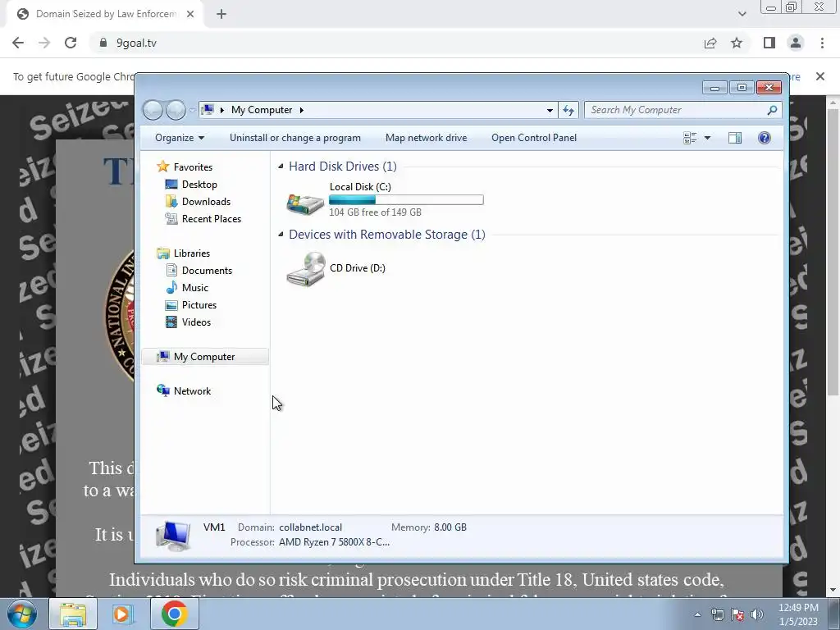This screenshot has height=630, width=840.
Task: Click the VM1 computer icon in details pane
Action: pos(173,535)
